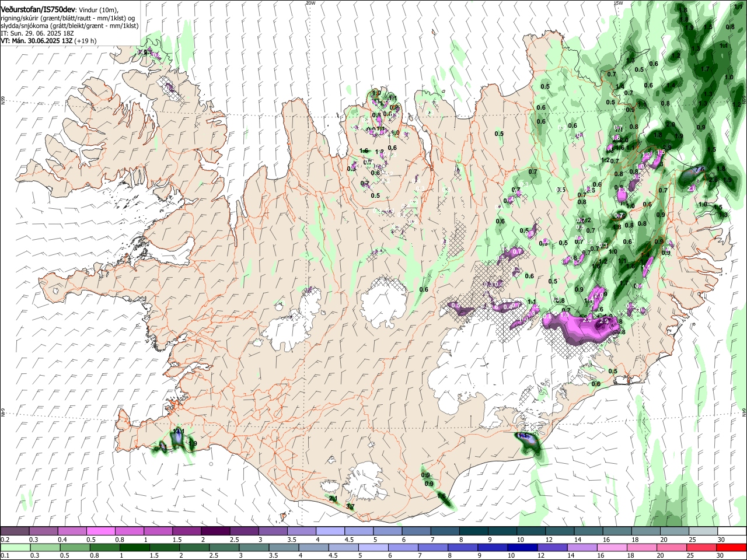Pick the darkest purple sleet swatch between 2 and 2.5

coord(215,531)
